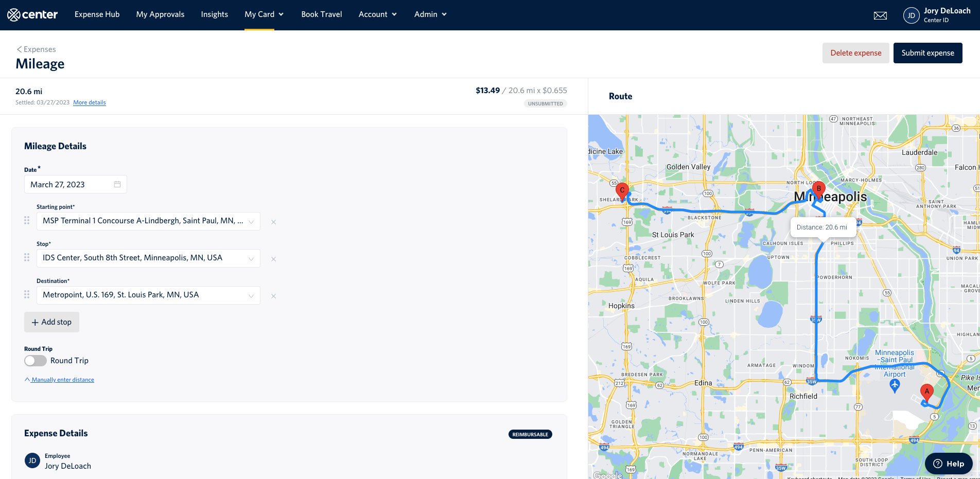Image resolution: width=980 pixels, height=479 pixels.
Task: Open the mail envelope icon
Action: point(880,15)
